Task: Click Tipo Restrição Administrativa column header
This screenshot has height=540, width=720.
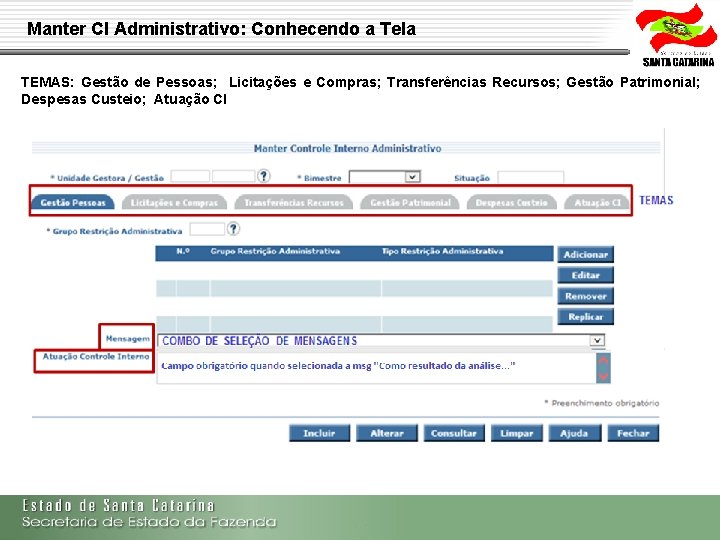Action: [442, 251]
